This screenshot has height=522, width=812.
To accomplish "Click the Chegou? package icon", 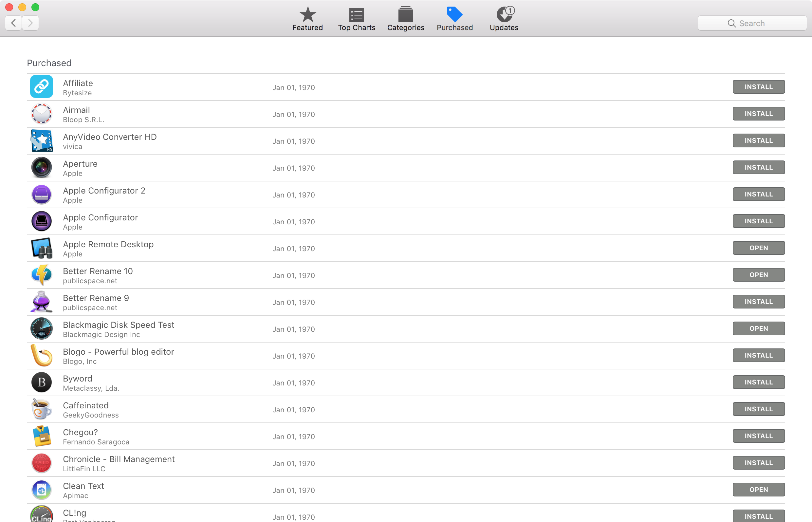I will coord(41,436).
